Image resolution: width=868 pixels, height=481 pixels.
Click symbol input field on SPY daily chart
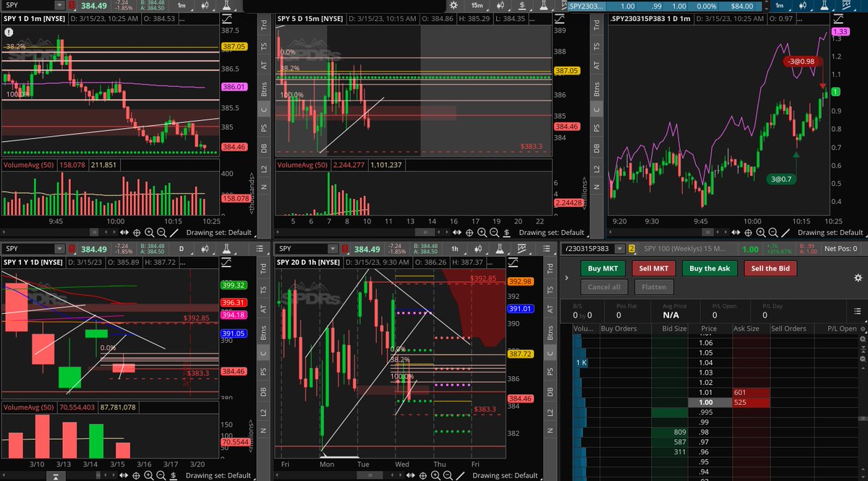[29, 249]
